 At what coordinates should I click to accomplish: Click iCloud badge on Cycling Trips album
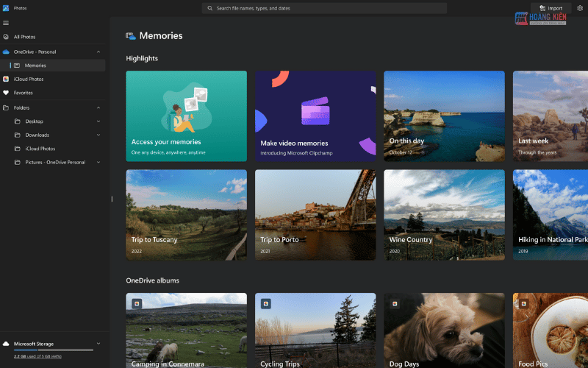266,304
